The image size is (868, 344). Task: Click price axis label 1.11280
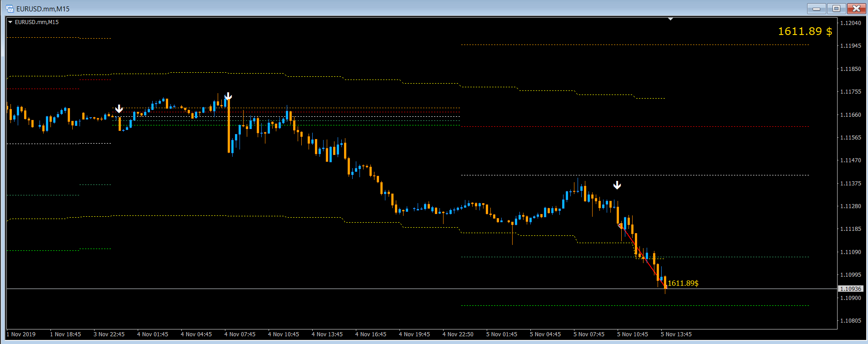point(850,206)
